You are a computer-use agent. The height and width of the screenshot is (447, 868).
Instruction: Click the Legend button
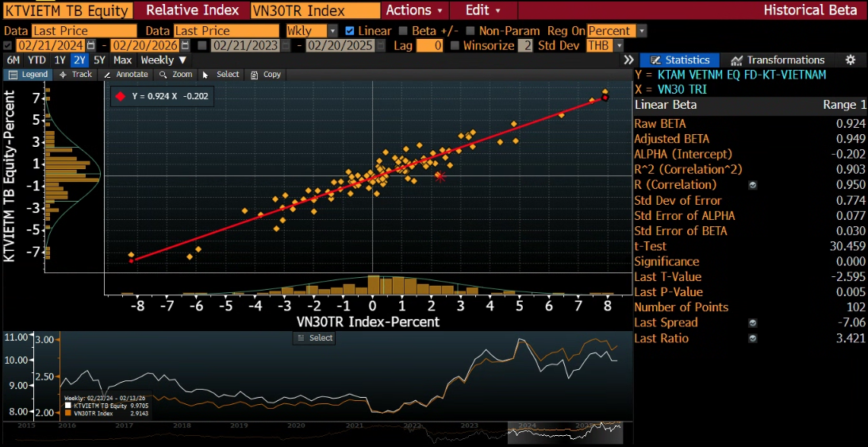[29, 74]
